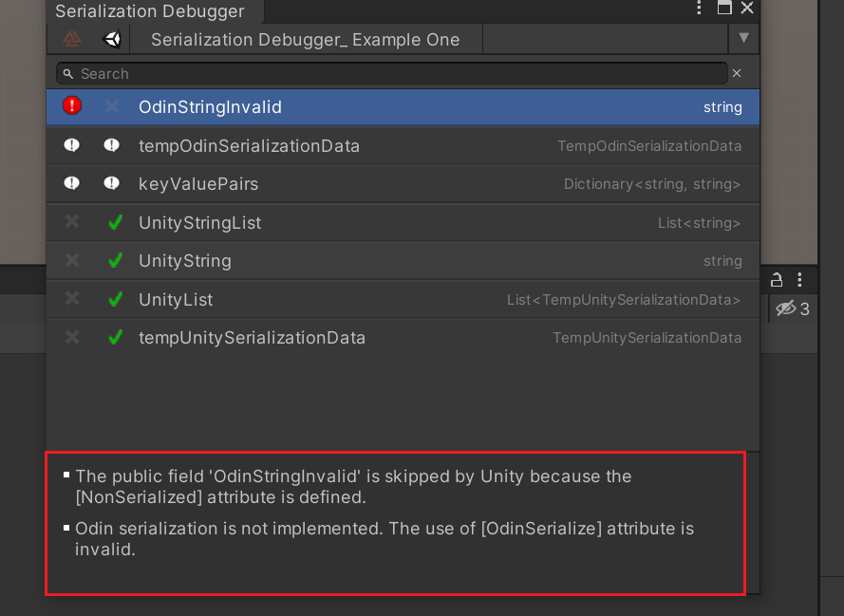This screenshot has height=616, width=844.
Task: Toggle the Odin serializer filter icon
Action: tap(72, 39)
